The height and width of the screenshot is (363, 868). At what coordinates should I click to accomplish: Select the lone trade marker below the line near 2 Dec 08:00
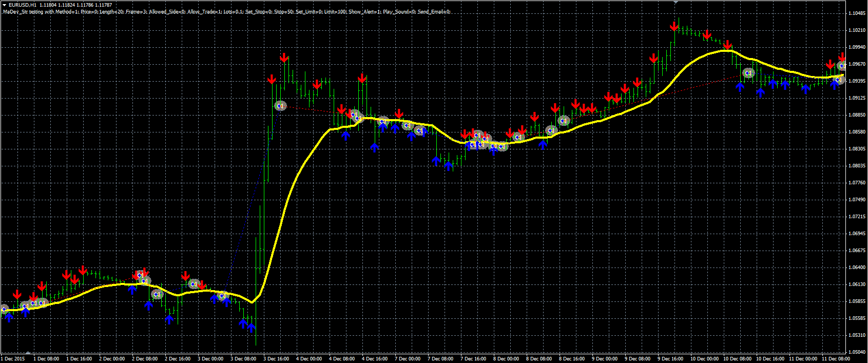157,294
